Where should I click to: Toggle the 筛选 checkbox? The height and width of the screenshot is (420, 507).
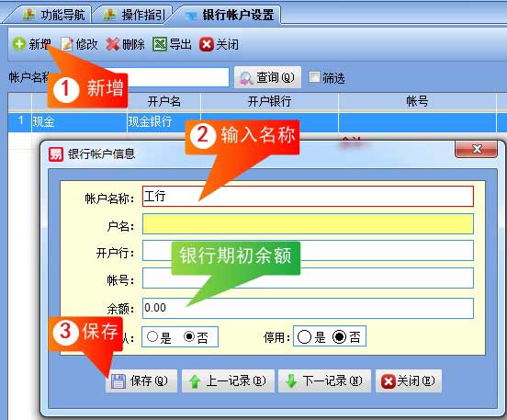coord(314,77)
